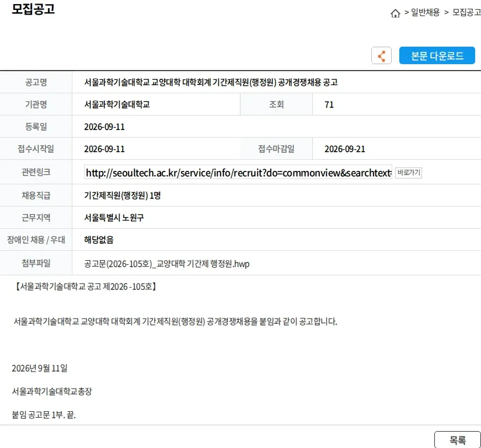Click the work location 서울특별시 노원구
Screen dimensions: 481x448
click(x=114, y=218)
